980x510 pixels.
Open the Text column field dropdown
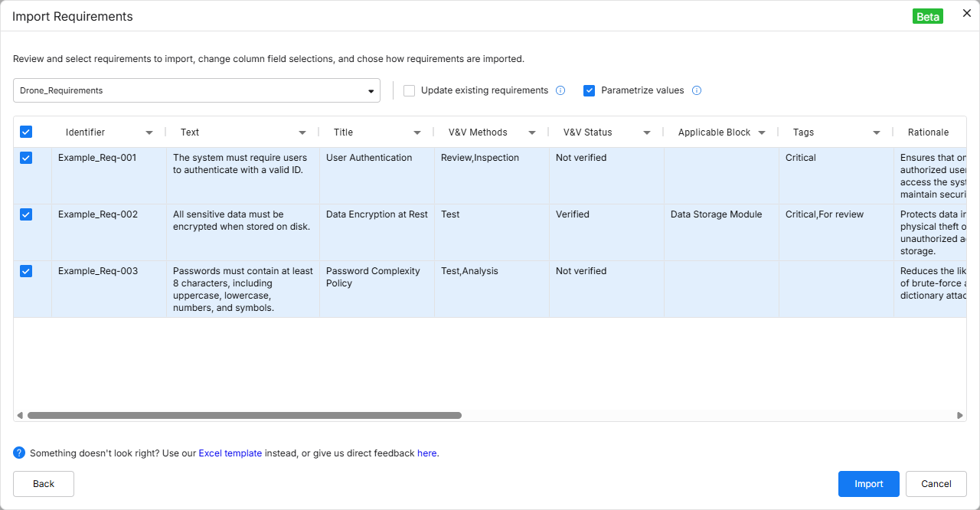302,132
